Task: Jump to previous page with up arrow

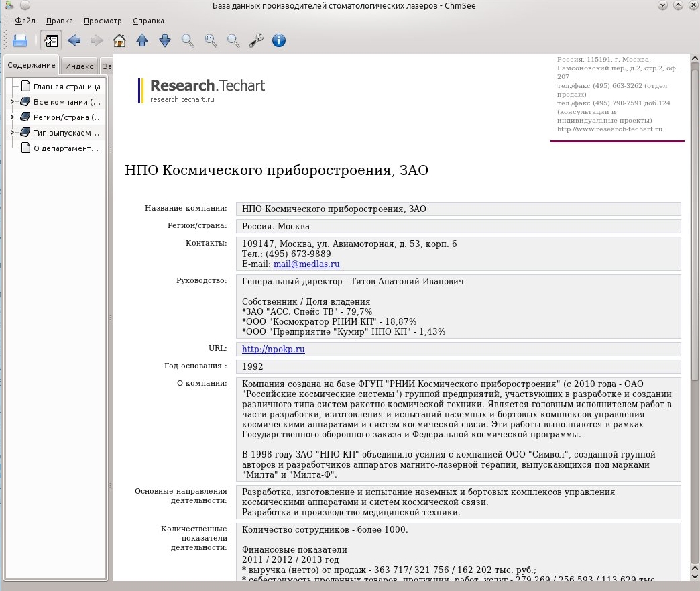Action: [x=142, y=41]
